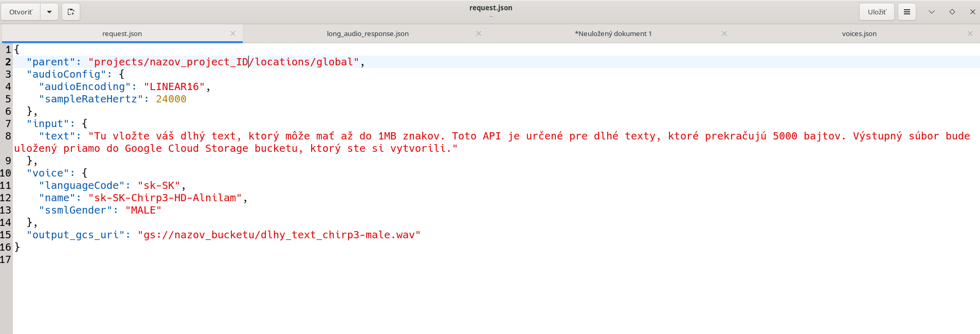Image resolution: width=980 pixels, height=334 pixels.
Task: Switch to the long_audio_response.json tab
Action: pos(368,33)
